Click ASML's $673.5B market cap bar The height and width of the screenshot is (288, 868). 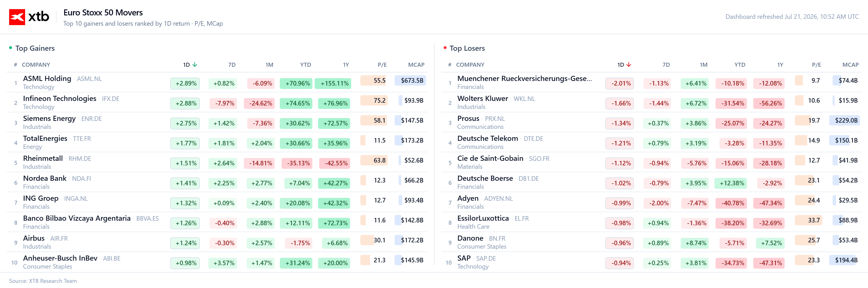tap(410, 80)
